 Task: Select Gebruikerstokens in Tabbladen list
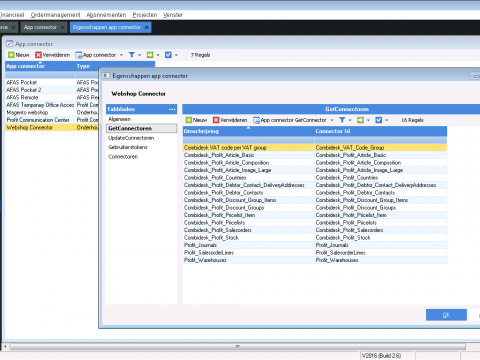coord(141,147)
